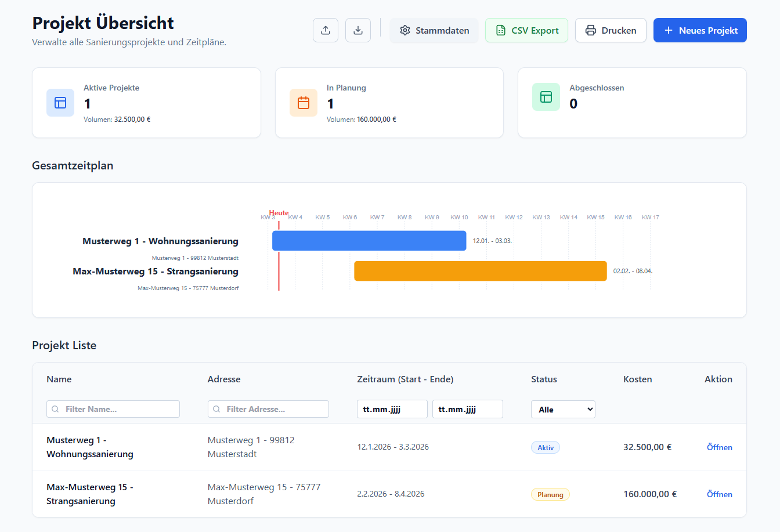Click the Aktiv status badge

click(x=546, y=447)
